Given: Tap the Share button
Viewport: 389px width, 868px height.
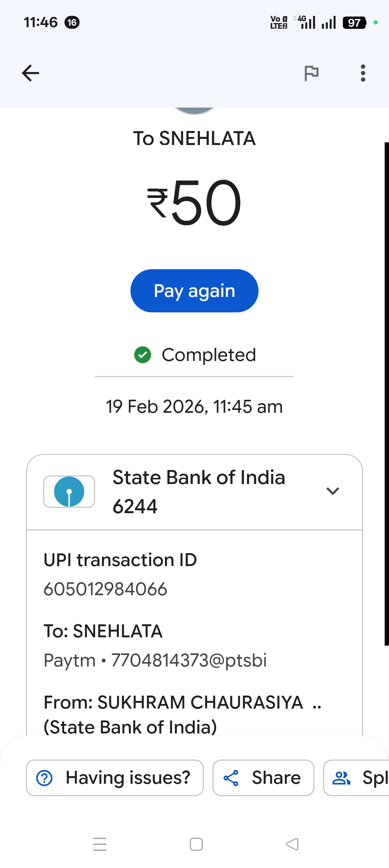Looking at the screenshot, I should (x=263, y=778).
